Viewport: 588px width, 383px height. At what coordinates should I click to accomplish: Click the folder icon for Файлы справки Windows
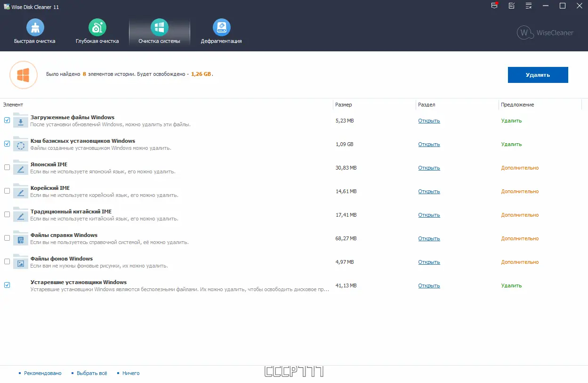pyautogui.click(x=21, y=238)
